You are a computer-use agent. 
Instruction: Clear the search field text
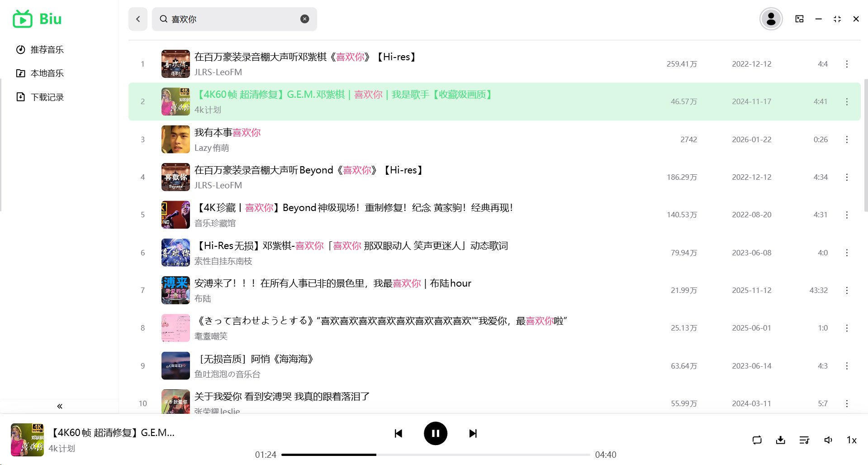click(304, 19)
